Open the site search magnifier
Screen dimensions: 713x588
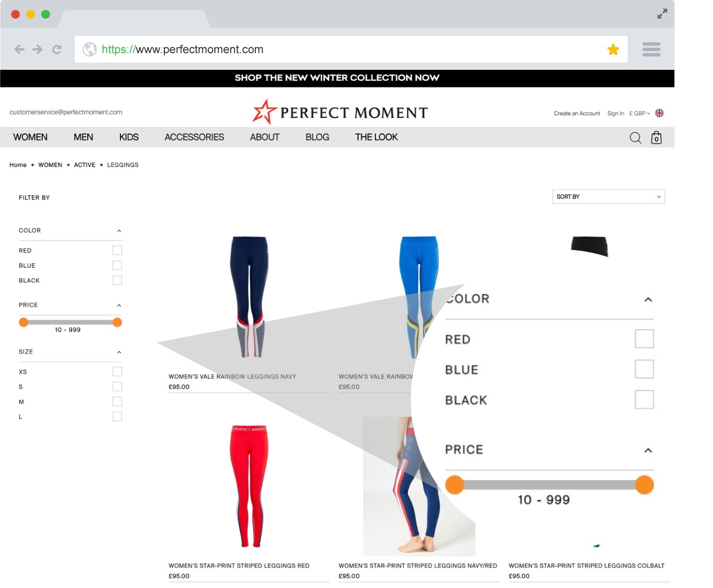(x=635, y=138)
